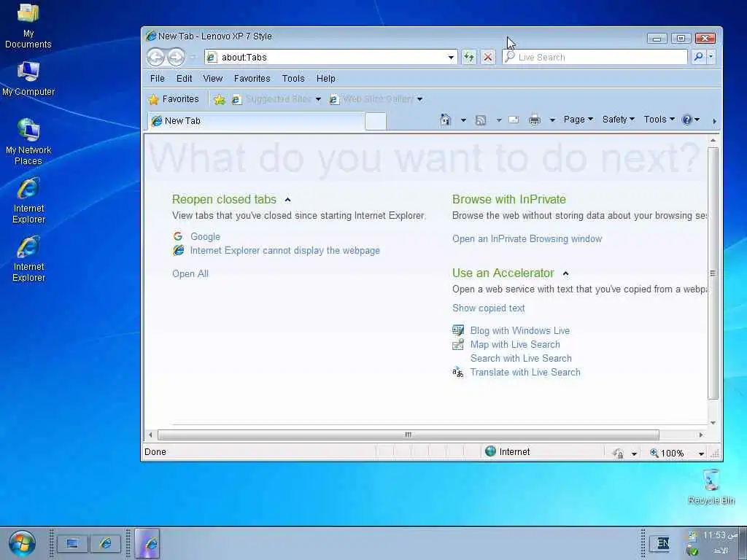Click the vertical scrollbar thumb
Image resolution: width=747 pixels, height=560 pixels.
(x=713, y=273)
